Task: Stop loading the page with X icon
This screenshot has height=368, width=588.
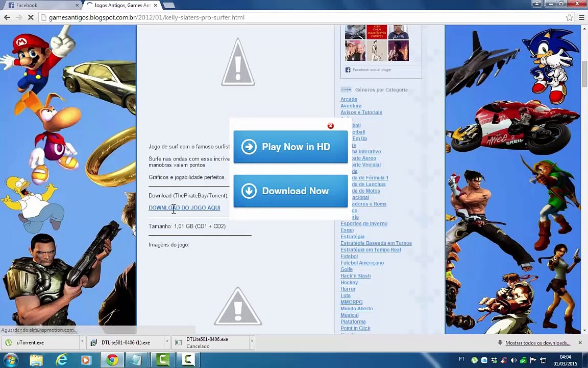Action: point(31,17)
